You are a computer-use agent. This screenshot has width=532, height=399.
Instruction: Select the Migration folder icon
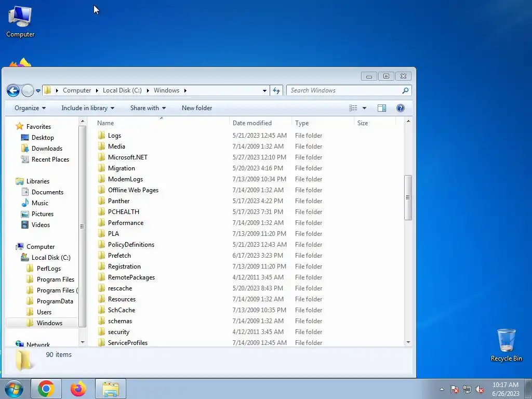[101, 168]
